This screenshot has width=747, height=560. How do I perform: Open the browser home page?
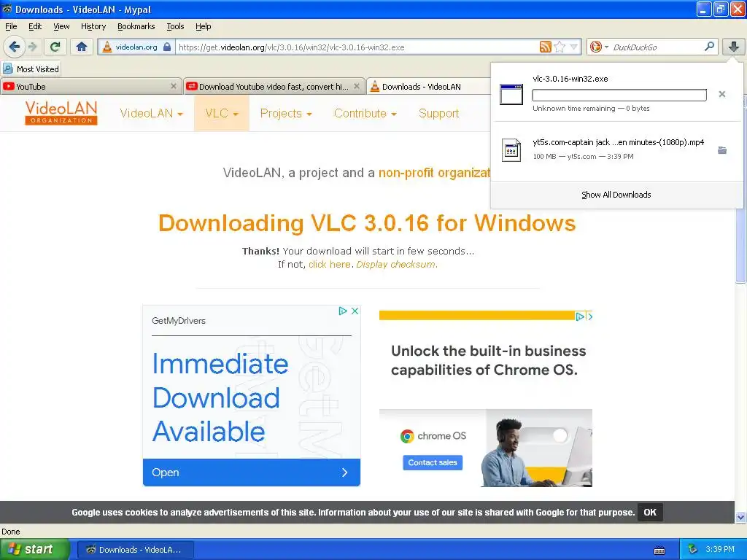[82, 47]
